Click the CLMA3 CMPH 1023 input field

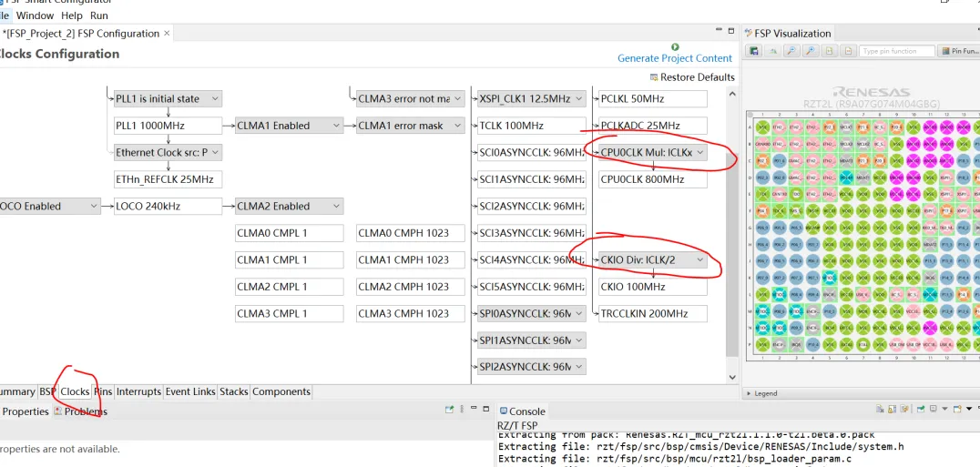tap(411, 313)
